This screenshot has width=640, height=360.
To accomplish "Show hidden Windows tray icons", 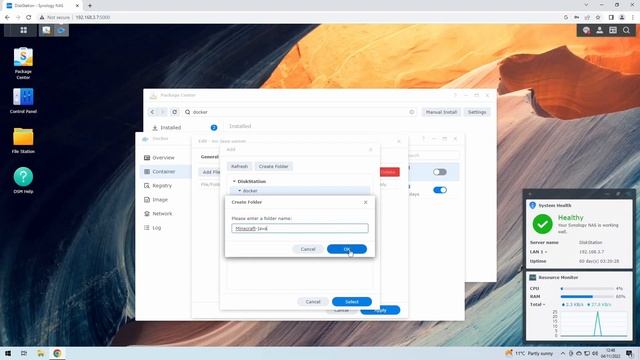I will point(562,353).
